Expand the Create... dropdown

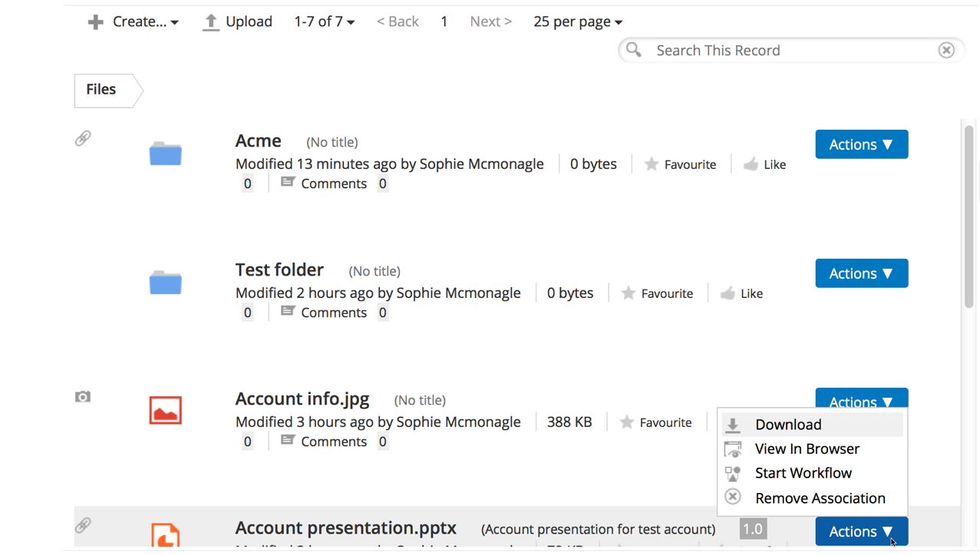pos(133,21)
